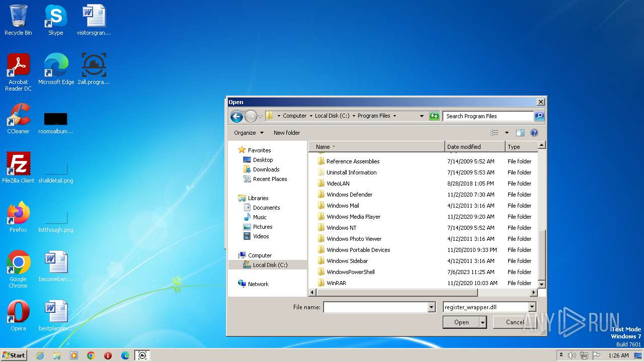
Task: Open the CCleaner desktop shortcut
Action: (x=18, y=119)
